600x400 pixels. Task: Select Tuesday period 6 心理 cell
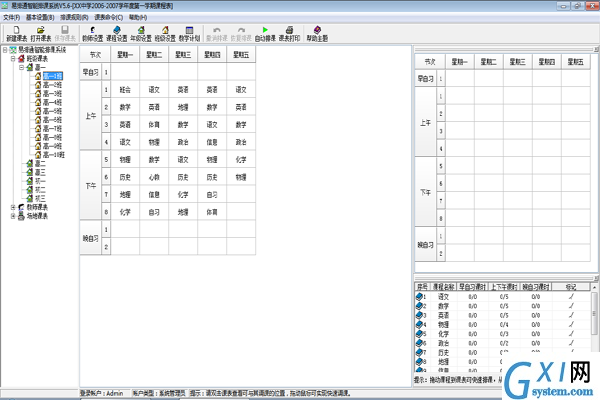(154, 177)
